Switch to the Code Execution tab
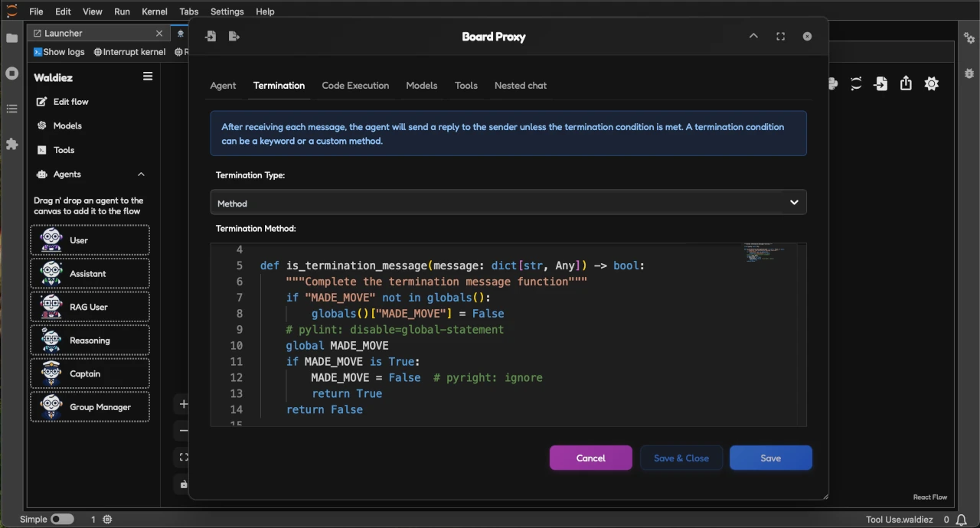 tap(355, 85)
